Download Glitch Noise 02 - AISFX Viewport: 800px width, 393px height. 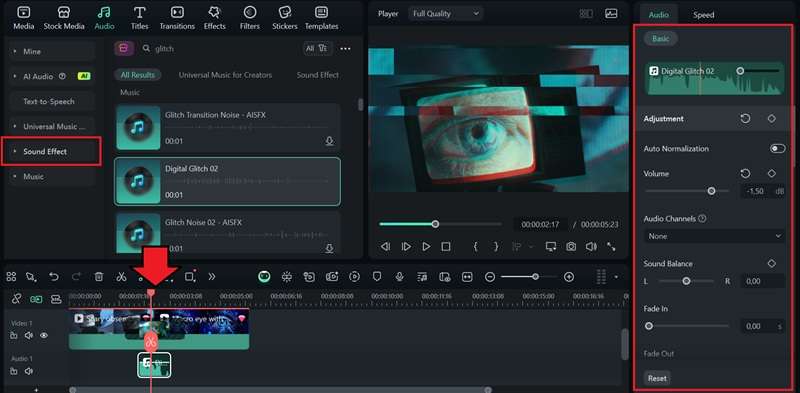click(x=330, y=248)
